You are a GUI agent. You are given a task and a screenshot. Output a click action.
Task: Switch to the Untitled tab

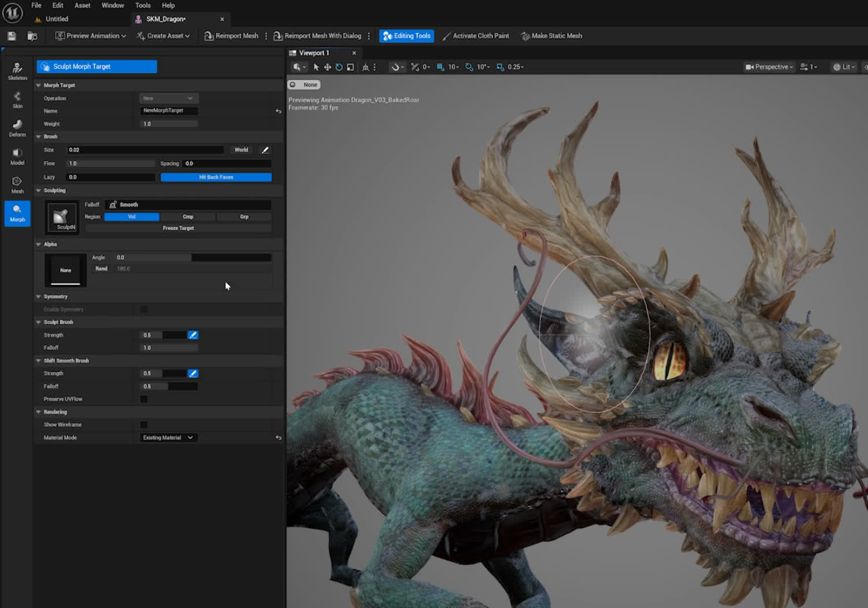point(57,19)
